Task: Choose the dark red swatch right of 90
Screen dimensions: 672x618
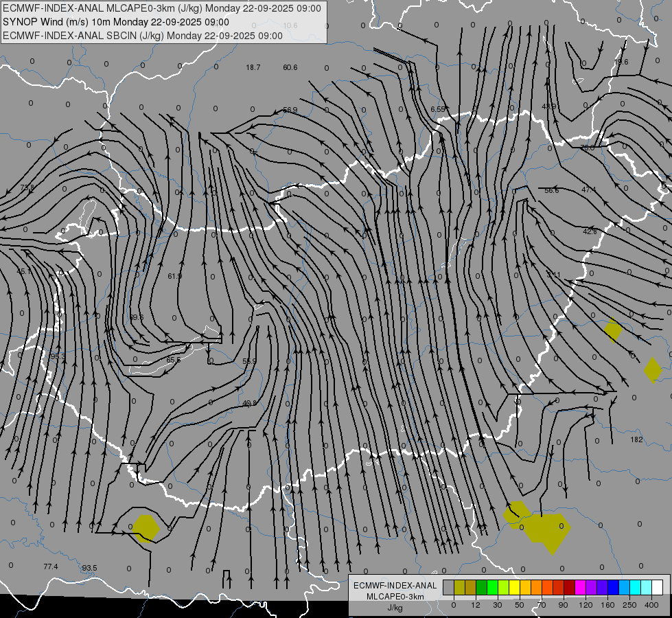Action: (x=570, y=587)
